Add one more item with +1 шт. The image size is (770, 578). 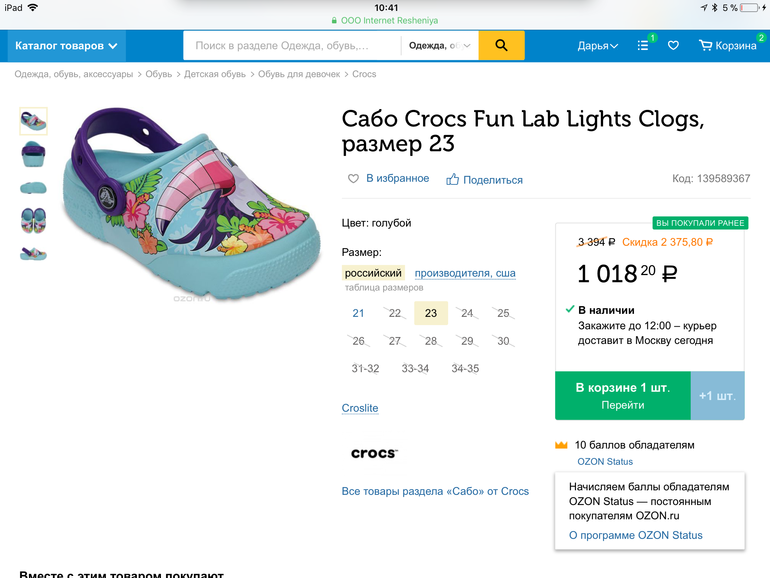(717, 395)
